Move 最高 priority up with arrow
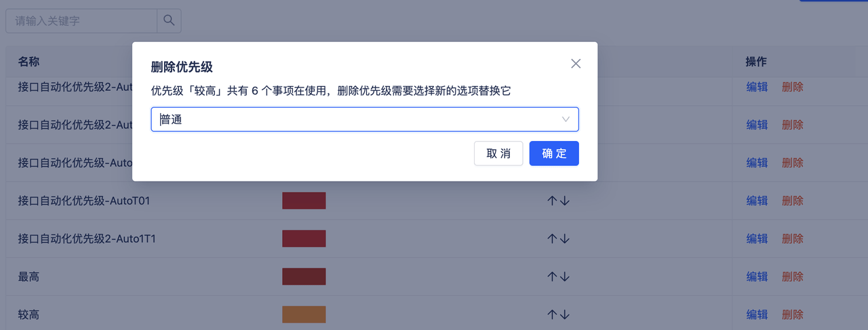Image resolution: width=868 pixels, height=330 pixels. point(552,276)
